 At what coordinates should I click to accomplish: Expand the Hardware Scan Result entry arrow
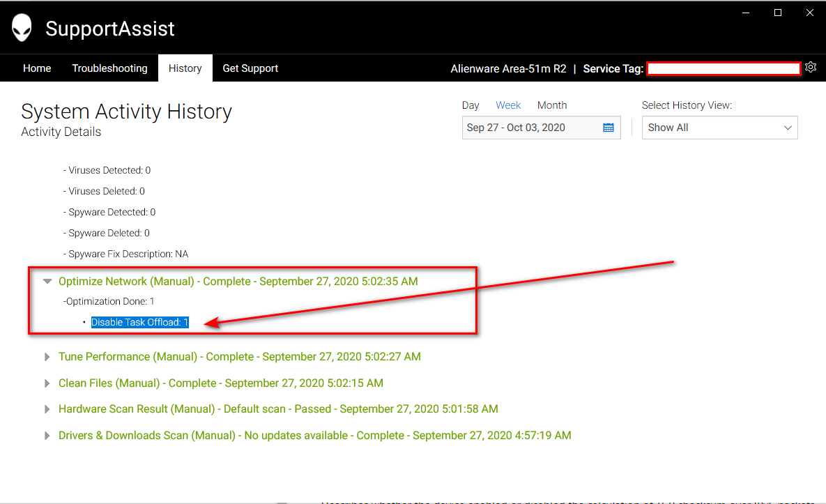click(x=47, y=409)
